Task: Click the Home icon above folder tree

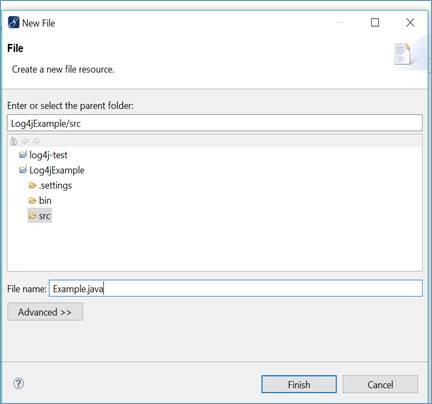Action: pyautogui.click(x=14, y=141)
